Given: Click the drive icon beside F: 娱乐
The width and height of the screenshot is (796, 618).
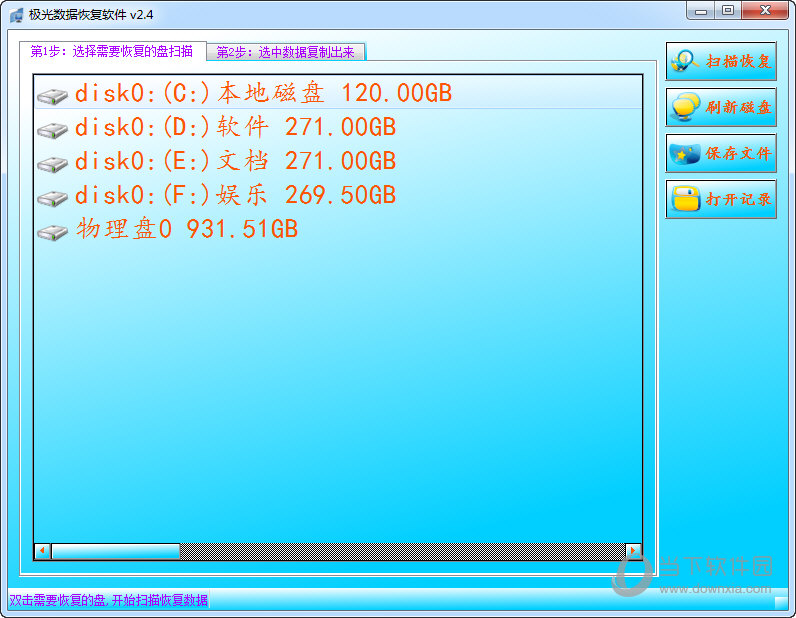Looking at the screenshot, I should [x=52, y=198].
